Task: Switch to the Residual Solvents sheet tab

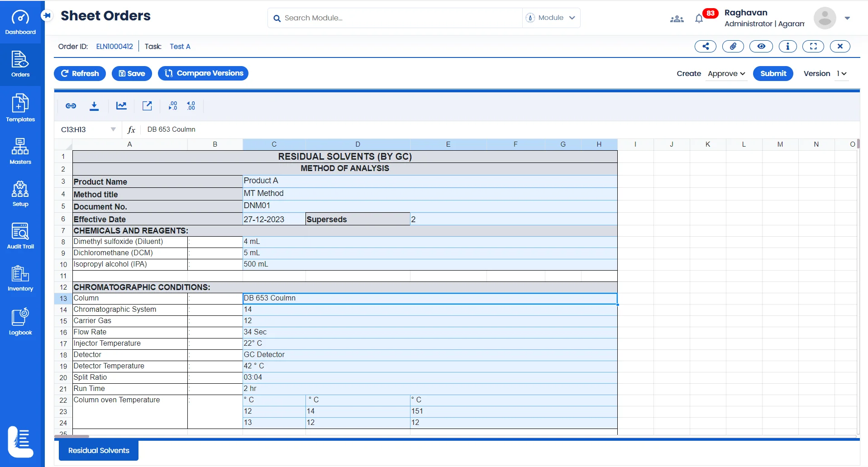Action: [99, 450]
